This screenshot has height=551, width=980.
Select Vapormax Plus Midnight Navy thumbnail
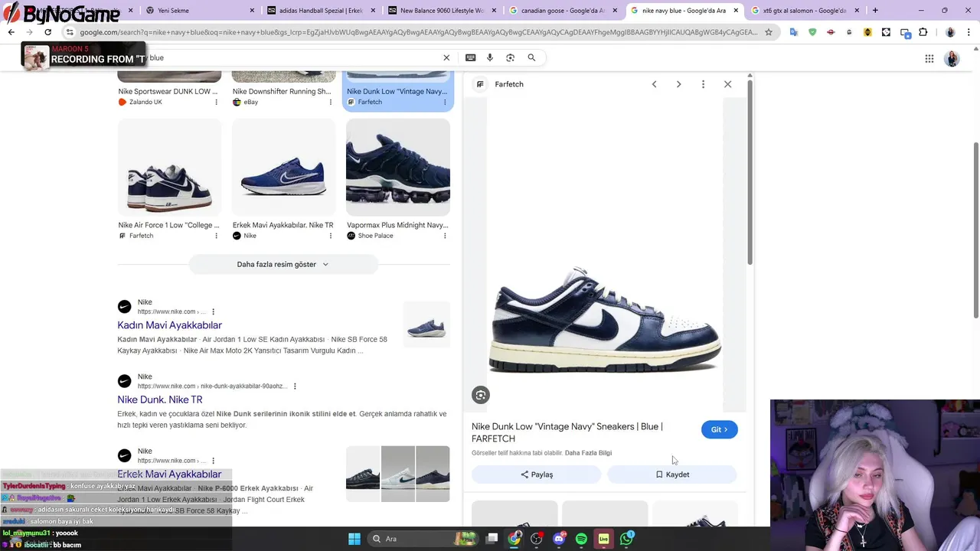(x=398, y=167)
